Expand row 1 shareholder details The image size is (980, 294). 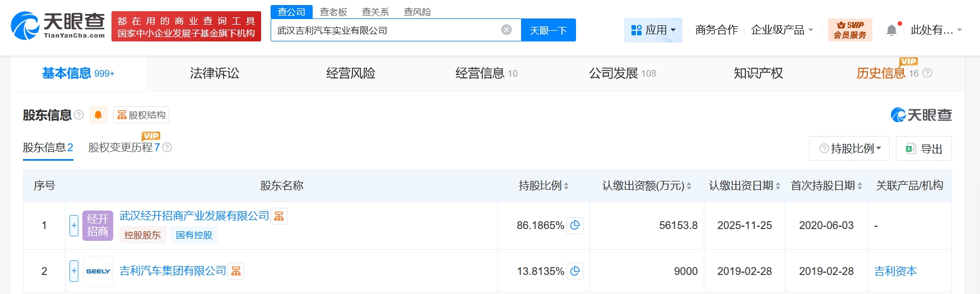coord(74,225)
